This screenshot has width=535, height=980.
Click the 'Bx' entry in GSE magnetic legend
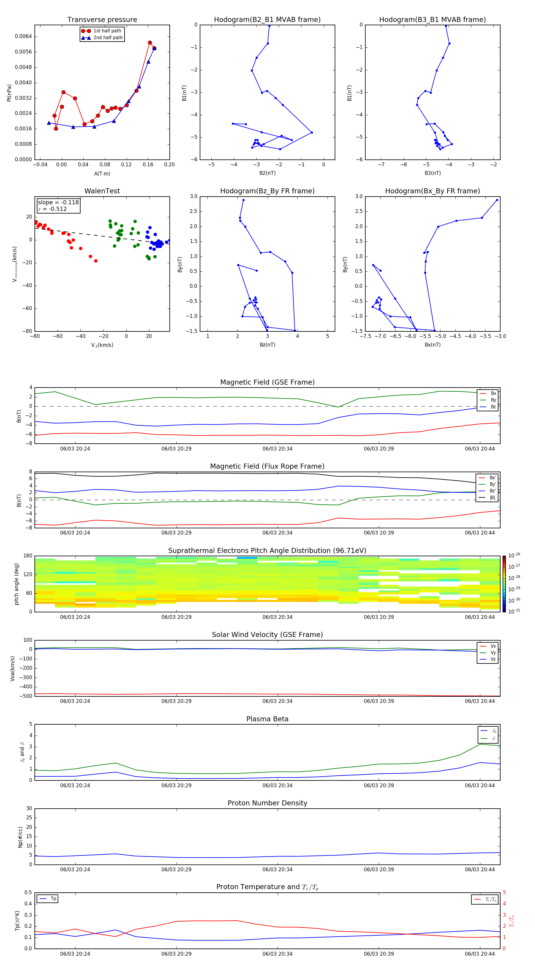click(488, 393)
